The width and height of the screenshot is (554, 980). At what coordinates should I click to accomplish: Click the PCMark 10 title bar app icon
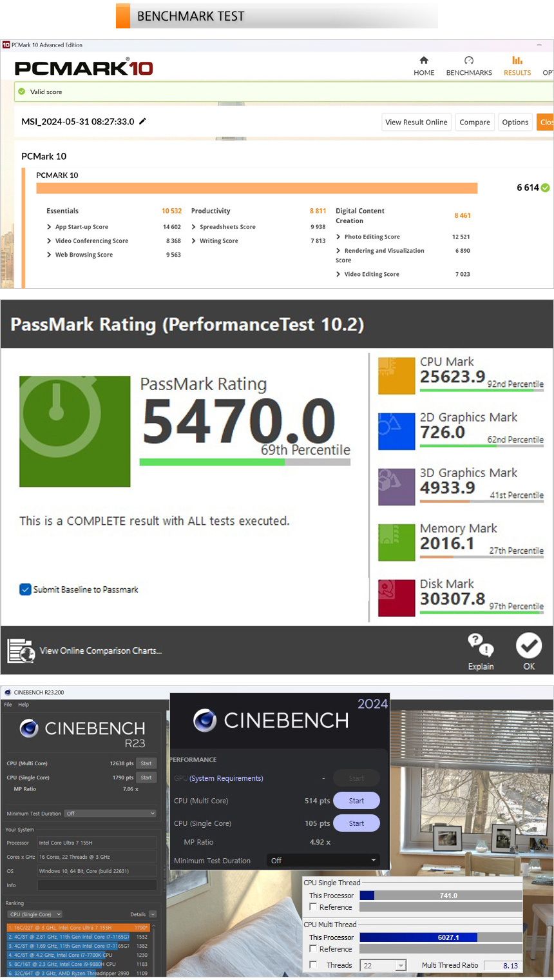click(6, 45)
